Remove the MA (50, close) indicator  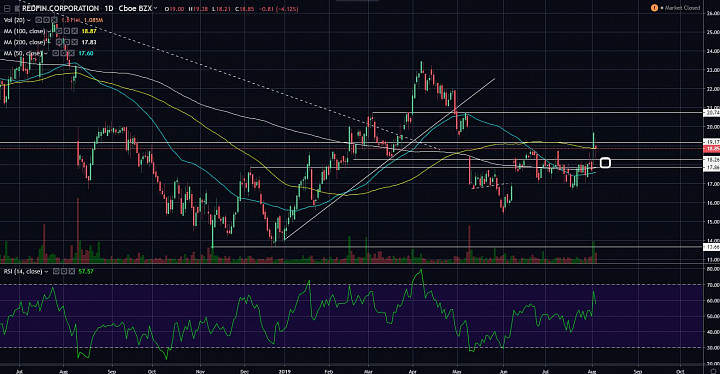pyautogui.click(x=71, y=53)
